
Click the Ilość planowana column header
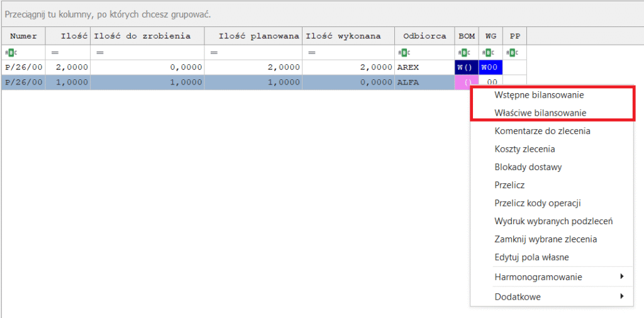253,36
